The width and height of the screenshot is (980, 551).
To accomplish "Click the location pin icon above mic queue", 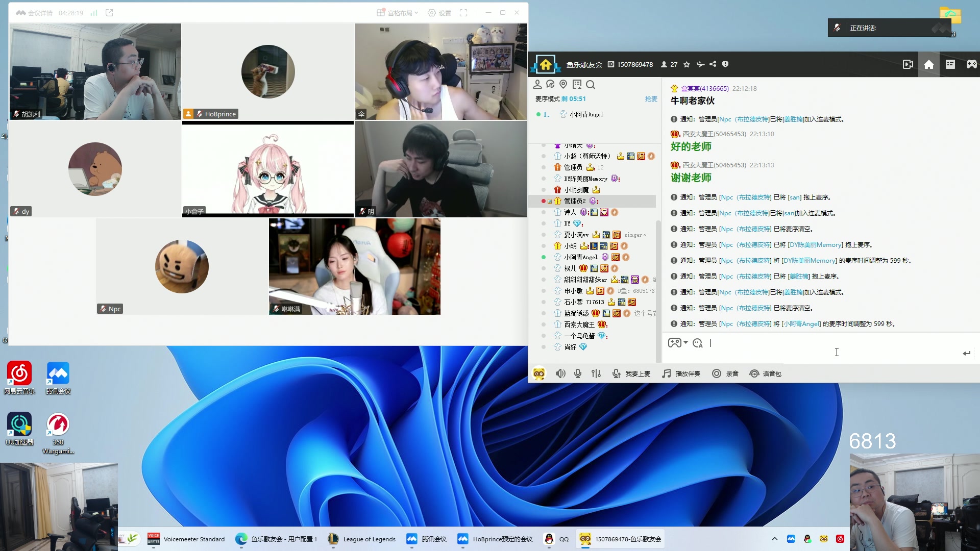I will (563, 84).
